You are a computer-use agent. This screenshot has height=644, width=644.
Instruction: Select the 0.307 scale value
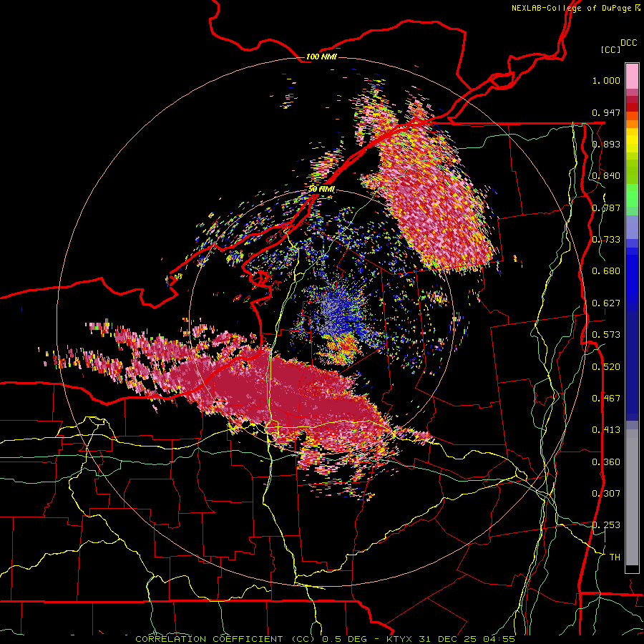coord(606,494)
